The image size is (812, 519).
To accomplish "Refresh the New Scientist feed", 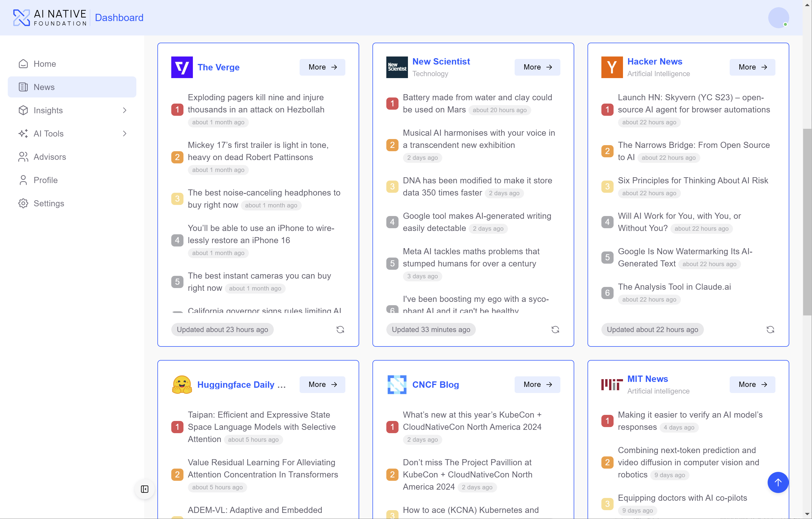I will pyautogui.click(x=555, y=330).
